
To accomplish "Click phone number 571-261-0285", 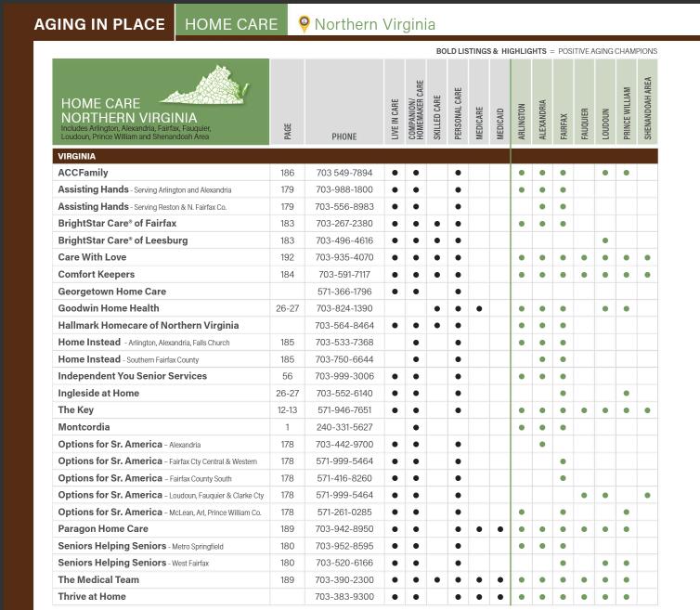I will pos(344,513).
